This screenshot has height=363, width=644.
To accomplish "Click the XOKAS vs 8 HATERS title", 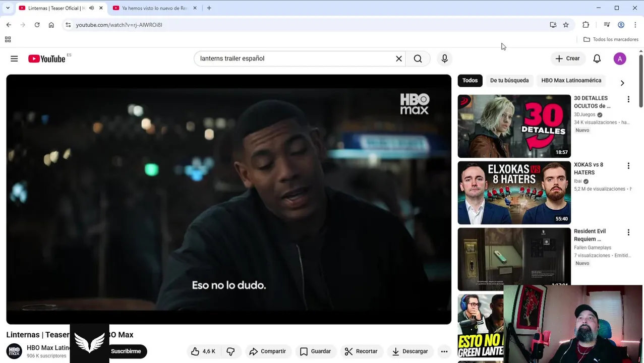I will 589,168.
